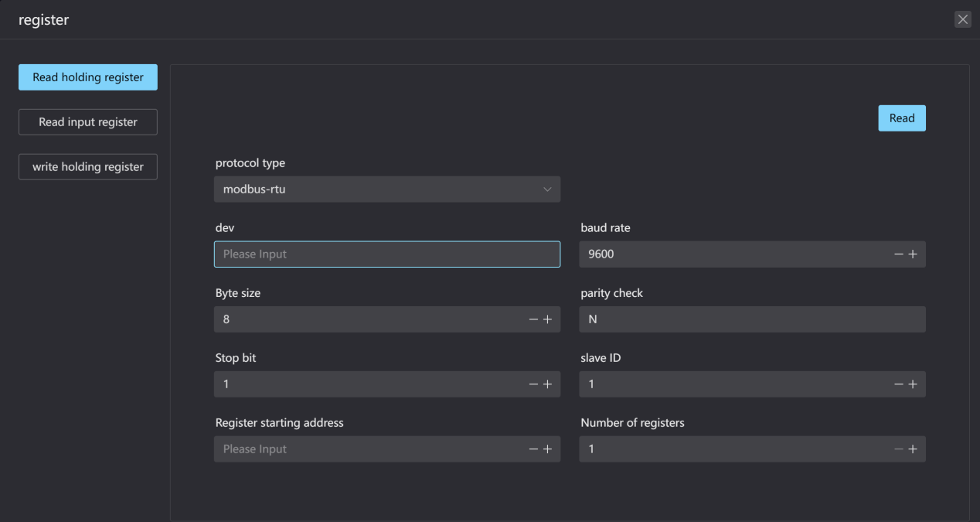Expand modbus-rtu chevron arrow
Image resolution: width=980 pixels, height=522 pixels.
[547, 189]
